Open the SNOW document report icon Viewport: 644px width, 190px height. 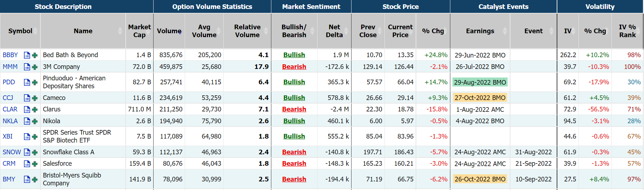(x=27, y=152)
